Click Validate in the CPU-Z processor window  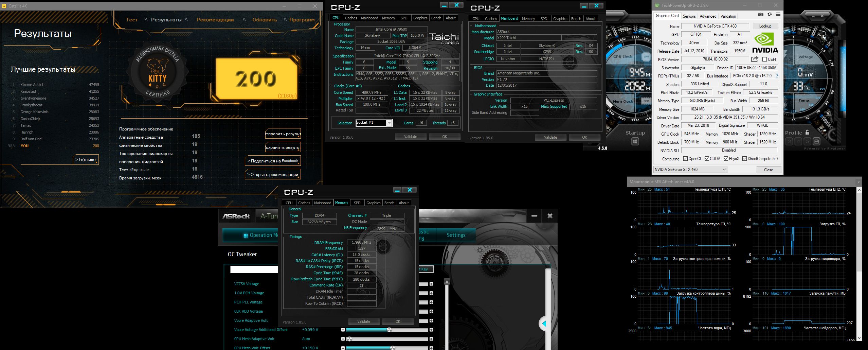411,137
